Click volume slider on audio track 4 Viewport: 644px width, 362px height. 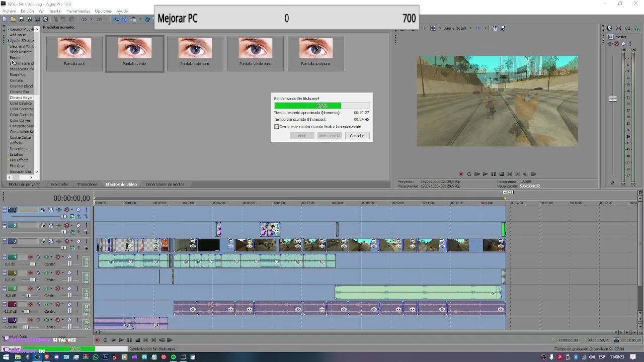pyautogui.click(x=33, y=264)
